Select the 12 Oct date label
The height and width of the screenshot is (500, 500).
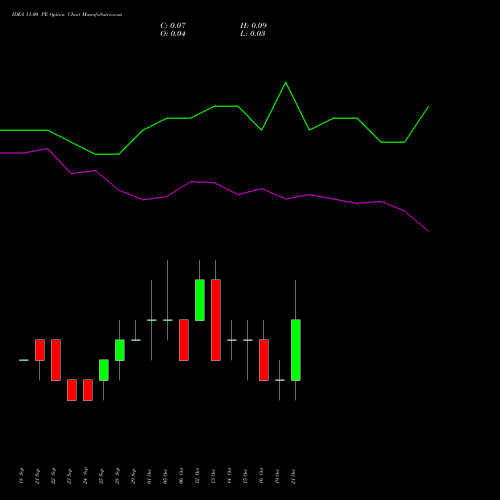tap(198, 476)
